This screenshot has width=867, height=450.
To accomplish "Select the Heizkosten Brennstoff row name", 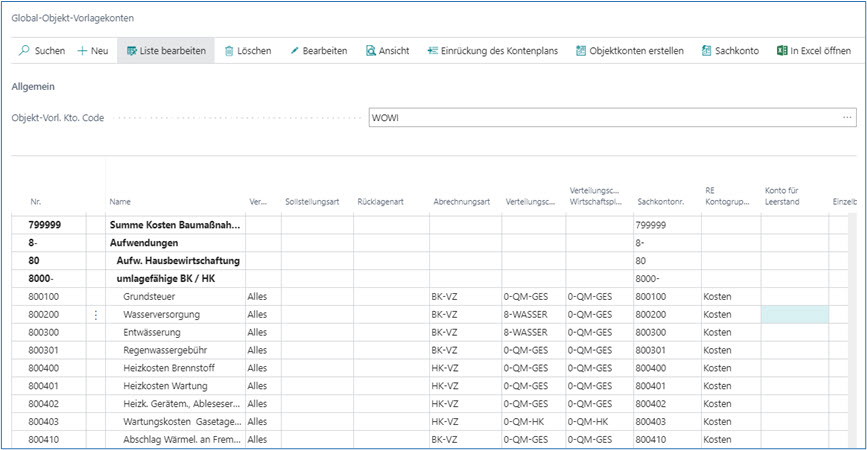I will click(168, 368).
